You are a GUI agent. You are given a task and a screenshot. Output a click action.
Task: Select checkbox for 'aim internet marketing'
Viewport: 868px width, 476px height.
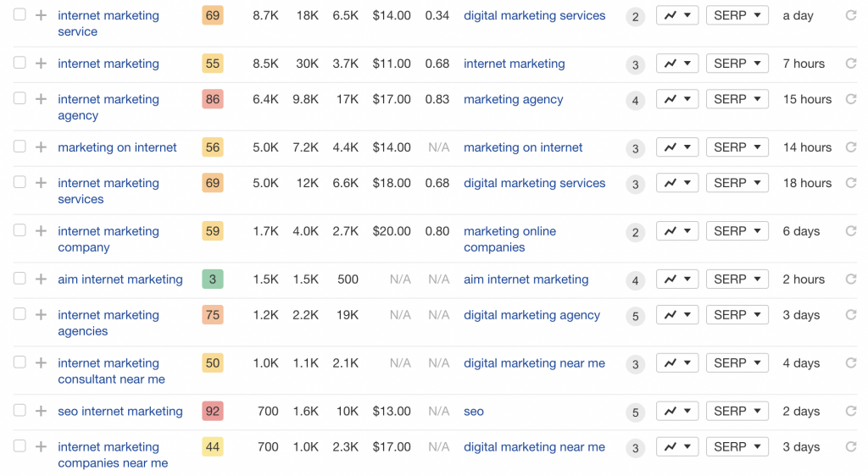coord(19,278)
